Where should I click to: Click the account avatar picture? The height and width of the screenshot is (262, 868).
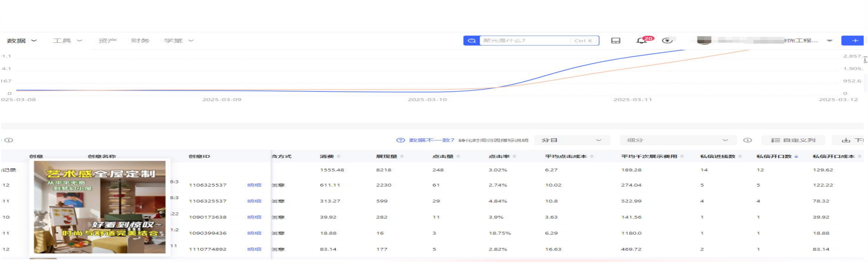704,40
